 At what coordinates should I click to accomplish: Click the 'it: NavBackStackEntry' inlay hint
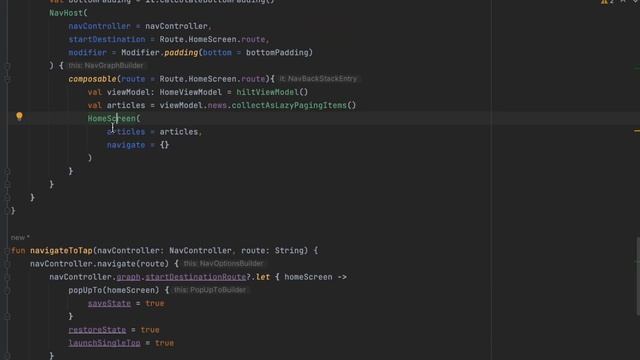pos(318,79)
